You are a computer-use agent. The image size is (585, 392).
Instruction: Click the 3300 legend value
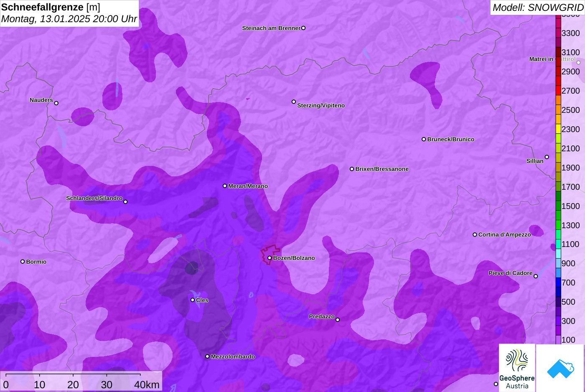(x=571, y=33)
